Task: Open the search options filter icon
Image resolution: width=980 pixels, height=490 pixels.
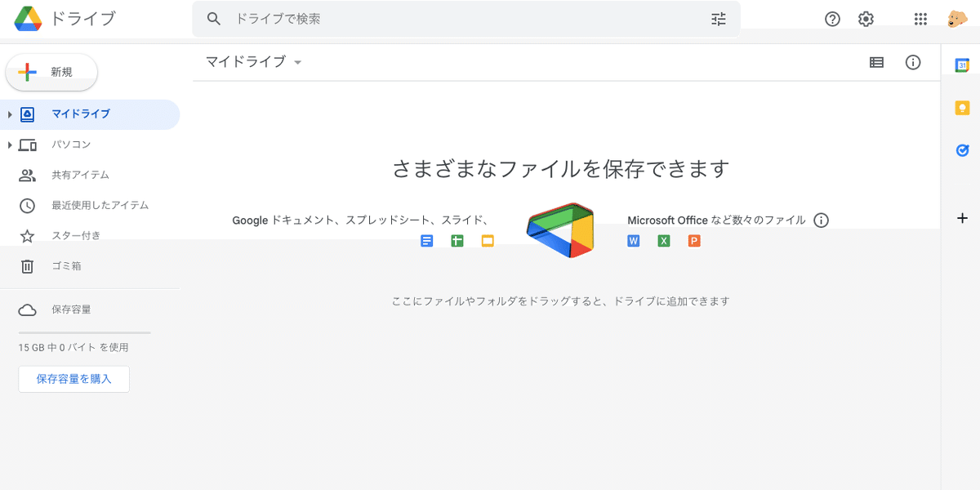Action: 719,19
